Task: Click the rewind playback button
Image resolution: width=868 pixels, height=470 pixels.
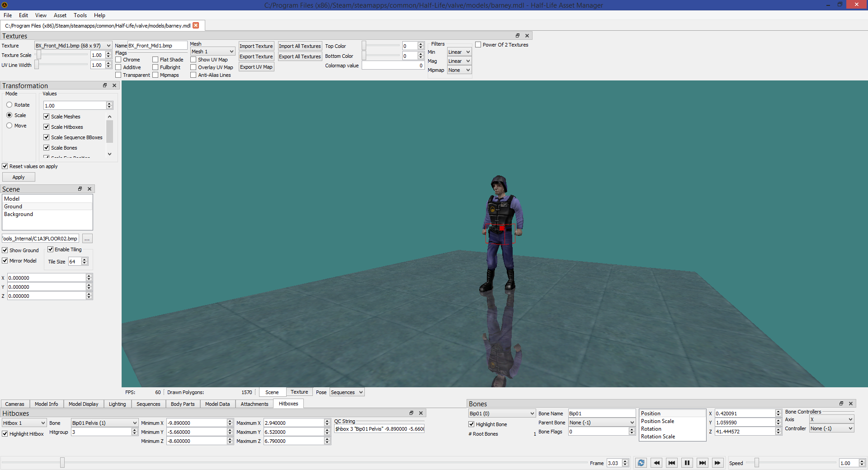Action: click(656, 463)
